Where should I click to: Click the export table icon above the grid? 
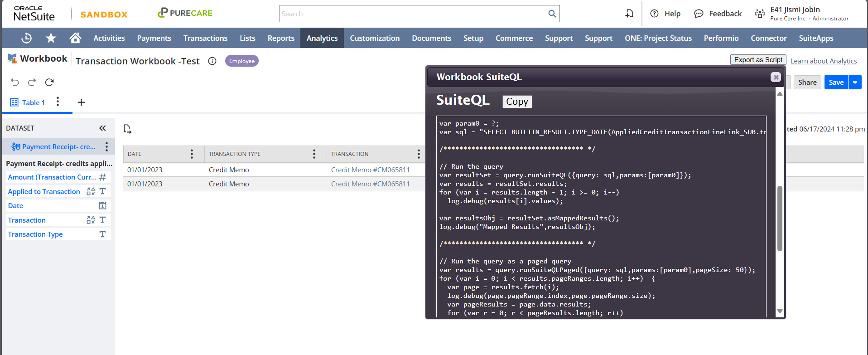point(127,129)
